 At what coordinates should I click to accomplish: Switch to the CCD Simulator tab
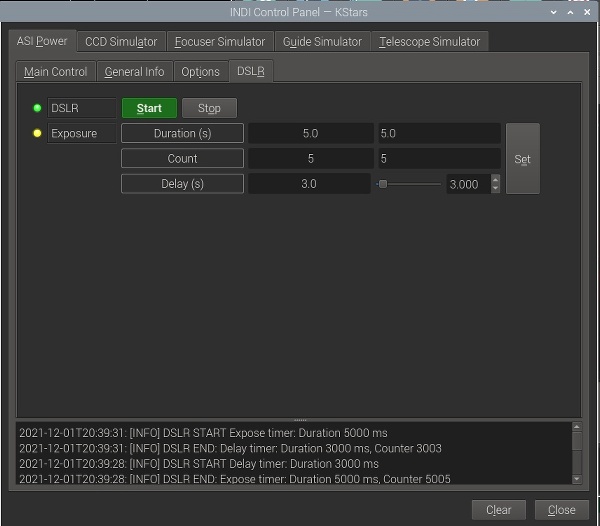tap(121, 41)
